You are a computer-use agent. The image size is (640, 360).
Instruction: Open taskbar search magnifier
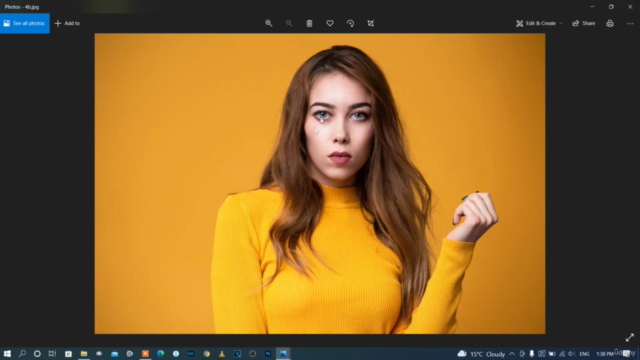pyautogui.click(x=22, y=353)
